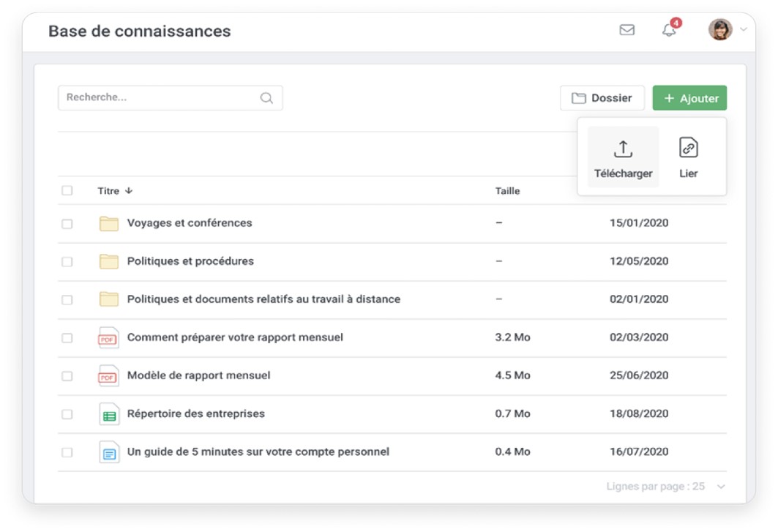Screen dimensions: 778x532
Task: Click the Lier link-file icon
Action: click(688, 148)
